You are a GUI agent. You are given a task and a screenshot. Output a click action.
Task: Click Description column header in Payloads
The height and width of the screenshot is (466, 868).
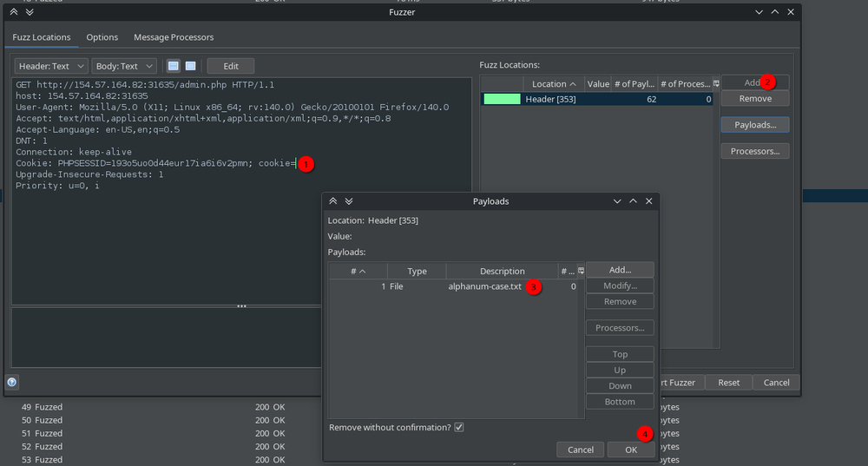coord(502,271)
